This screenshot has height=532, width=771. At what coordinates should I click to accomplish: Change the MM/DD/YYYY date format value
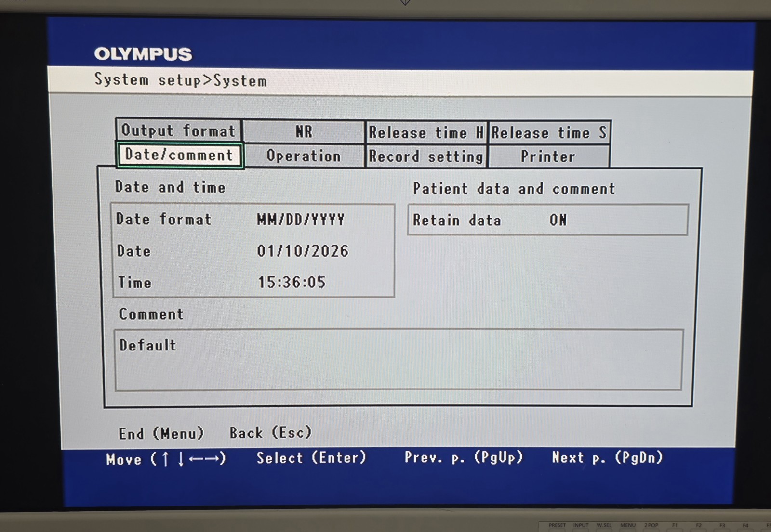click(x=301, y=220)
